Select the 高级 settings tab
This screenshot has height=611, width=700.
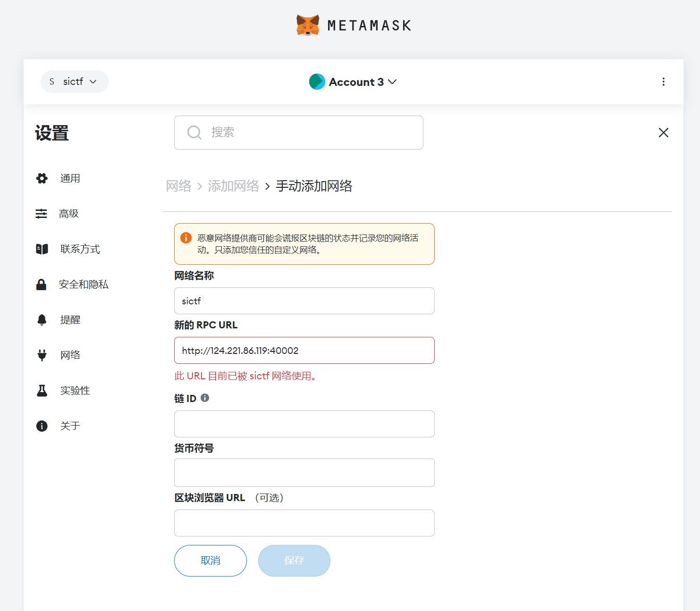click(x=69, y=214)
